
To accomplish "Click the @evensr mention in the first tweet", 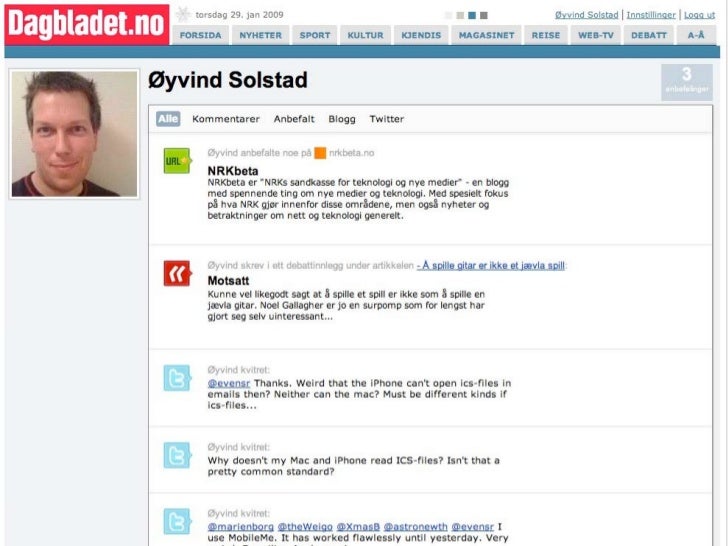I will click(228, 383).
